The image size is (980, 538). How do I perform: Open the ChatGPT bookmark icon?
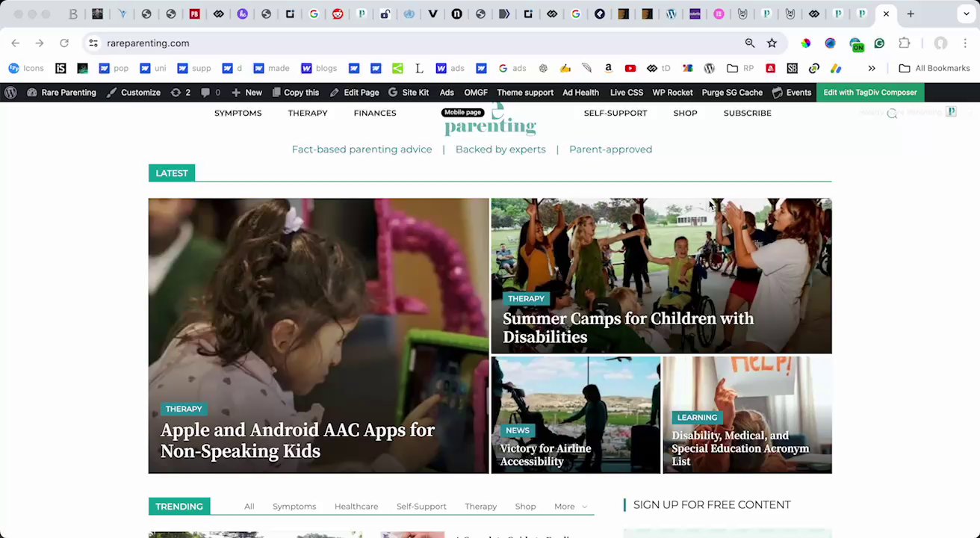click(x=543, y=68)
